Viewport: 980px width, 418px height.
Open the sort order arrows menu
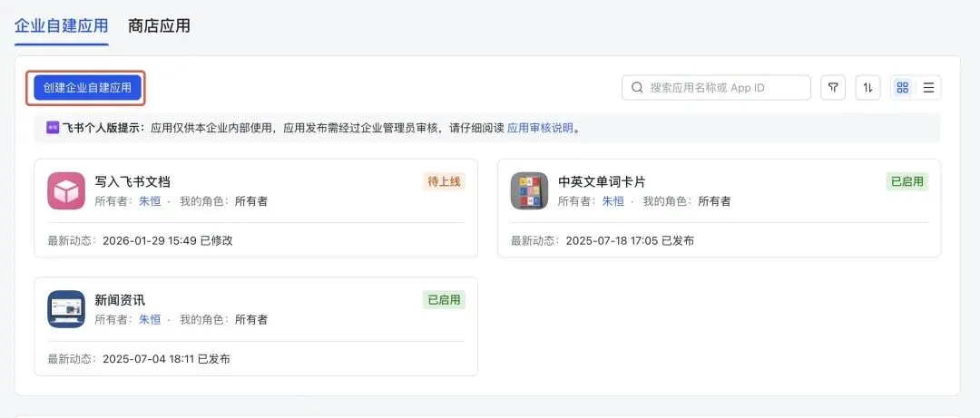[867, 88]
